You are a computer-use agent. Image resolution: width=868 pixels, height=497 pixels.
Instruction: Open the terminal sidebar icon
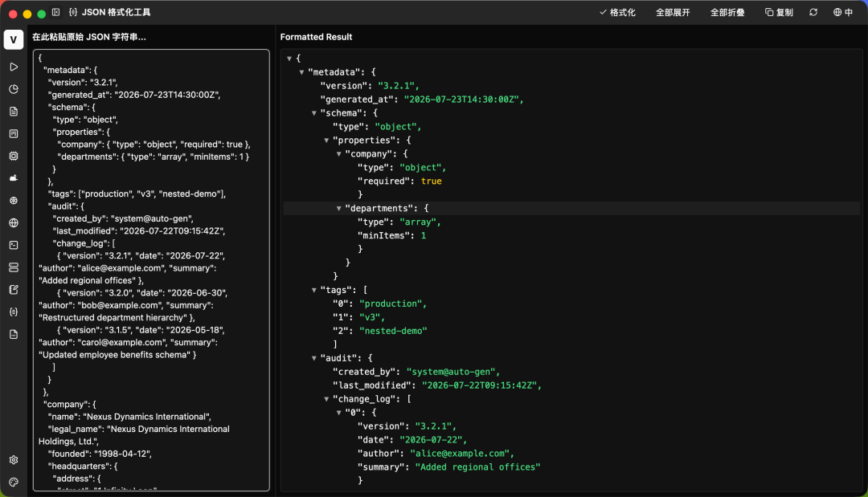coord(14,245)
